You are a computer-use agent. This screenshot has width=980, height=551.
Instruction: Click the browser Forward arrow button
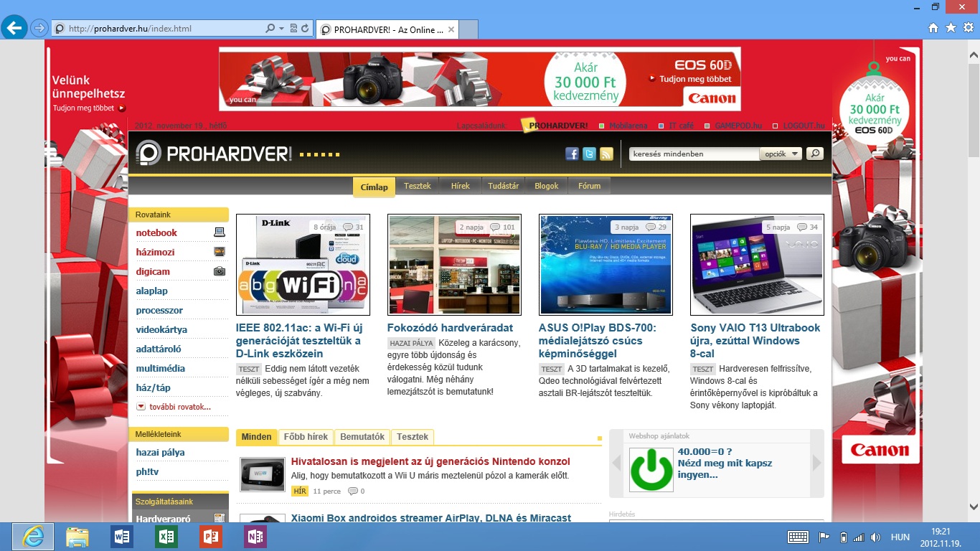pyautogui.click(x=39, y=28)
